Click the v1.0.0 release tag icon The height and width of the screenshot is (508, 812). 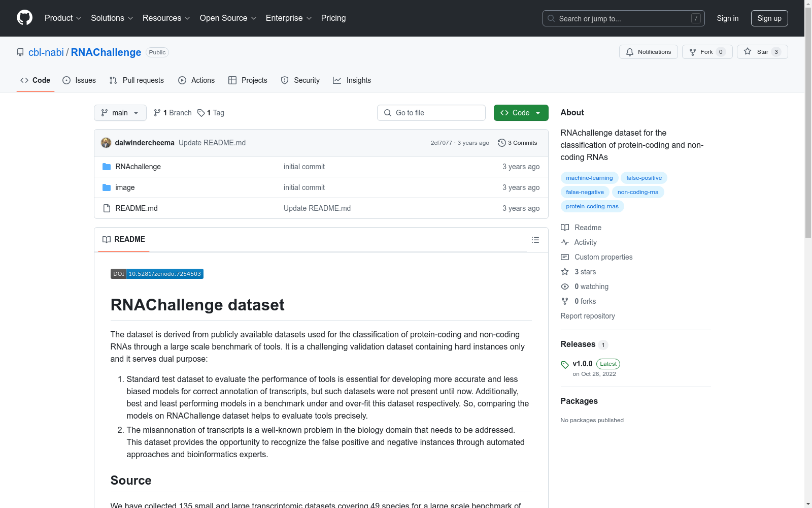coord(565,365)
